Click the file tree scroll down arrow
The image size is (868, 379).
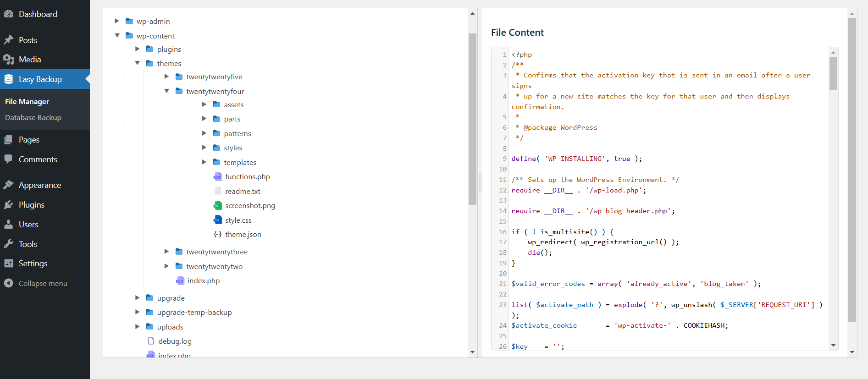472,352
